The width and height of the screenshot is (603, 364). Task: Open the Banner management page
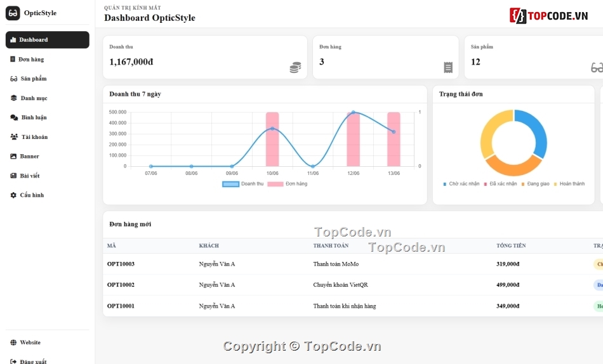48,156
